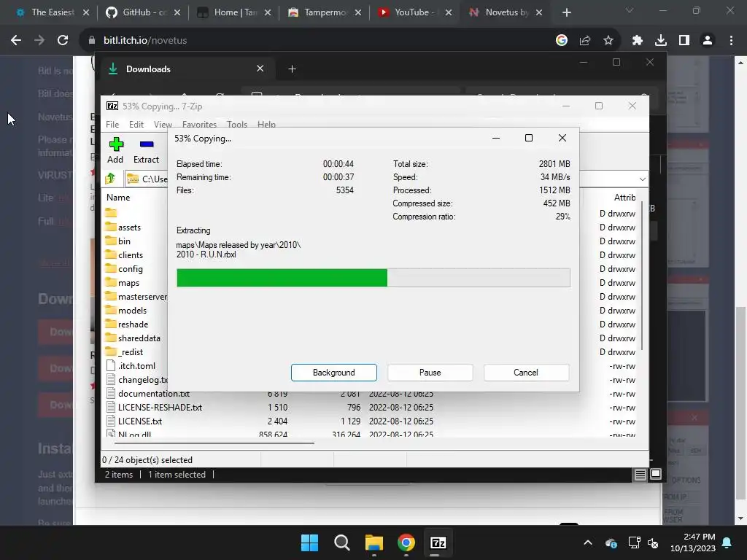
Task: Open File Explorer from taskbar
Action: coord(374,542)
